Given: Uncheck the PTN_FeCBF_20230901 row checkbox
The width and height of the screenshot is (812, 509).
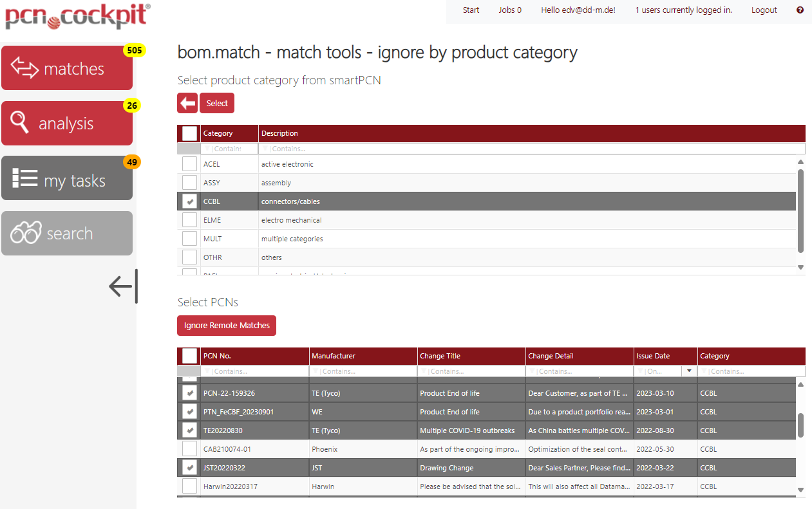Looking at the screenshot, I should [x=189, y=412].
